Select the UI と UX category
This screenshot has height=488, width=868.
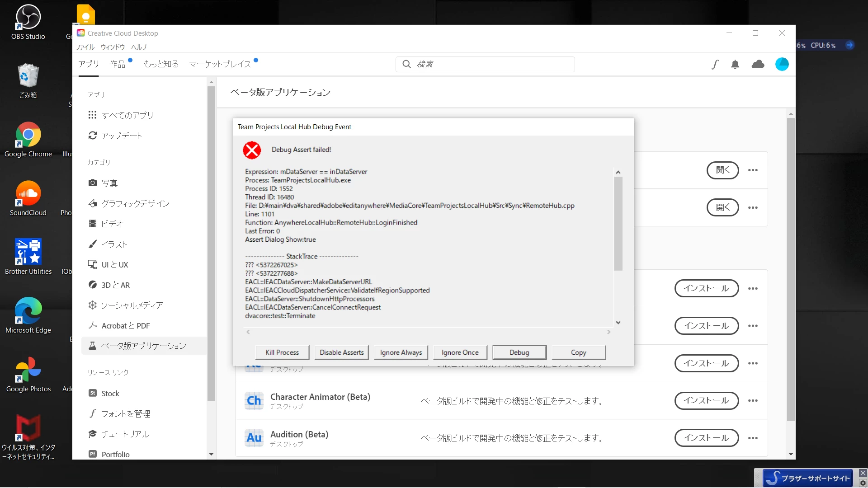108,265
